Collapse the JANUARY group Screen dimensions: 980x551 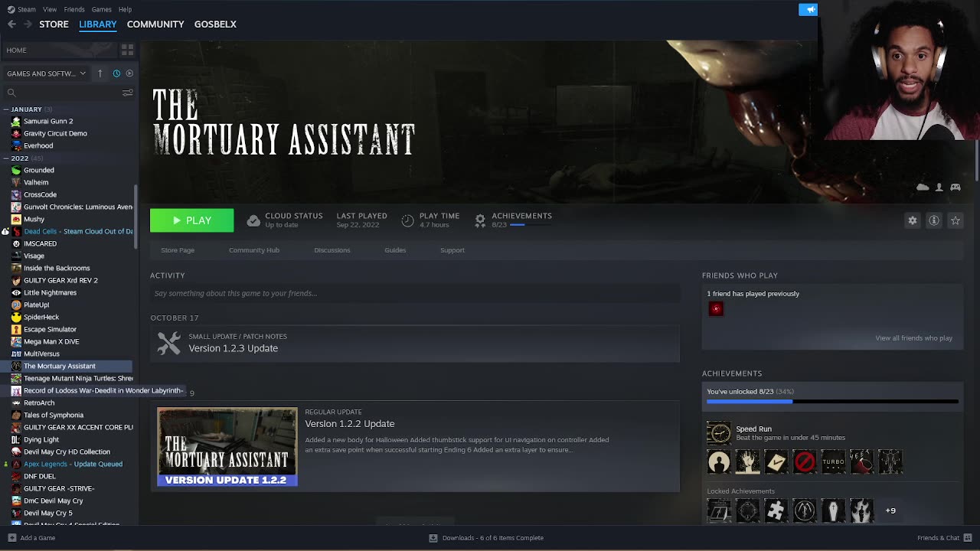coord(6,109)
